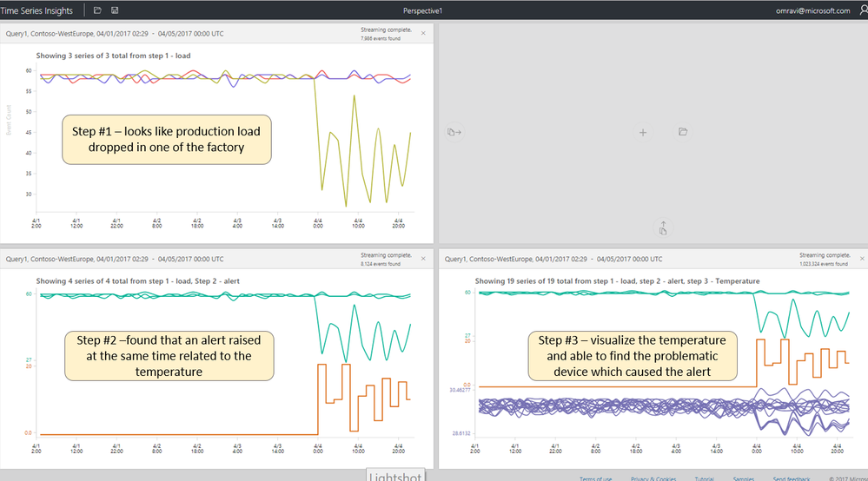This screenshot has height=481, width=868.
Task: Click the 'Event Count' axis label
Action: click(x=9, y=120)
